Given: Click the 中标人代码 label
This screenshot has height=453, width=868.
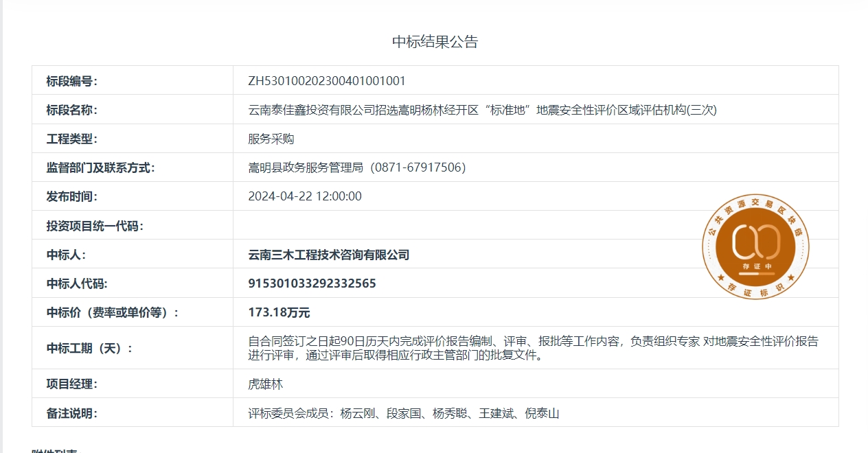Looking at the screenshot, I should pyautogui.click(x=78, y=283).
